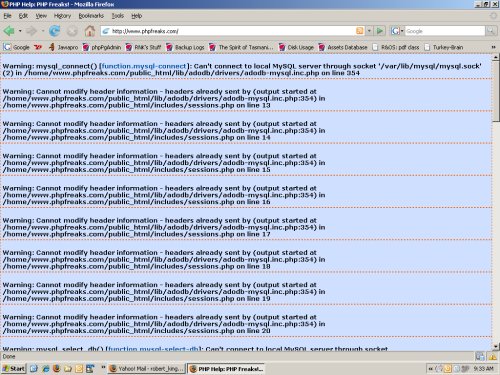Screen dimensions: 500x375
Task: Click the vertical scrollbar up arrow
Action: coord(495,58)
